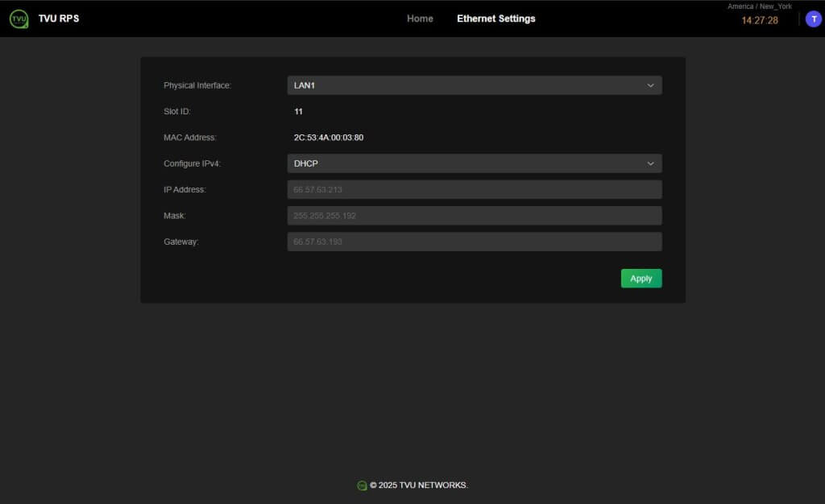Click the Mask input field
This screenshot has height=504, width=825.
click(x=475, y=216)
